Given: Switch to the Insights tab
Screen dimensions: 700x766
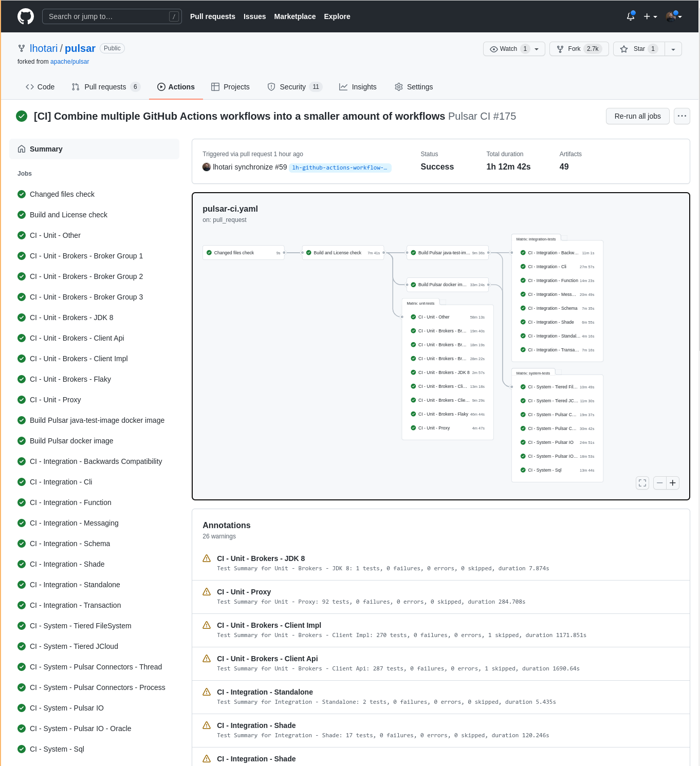Looking at the screenshot, I should click(358, 87).
